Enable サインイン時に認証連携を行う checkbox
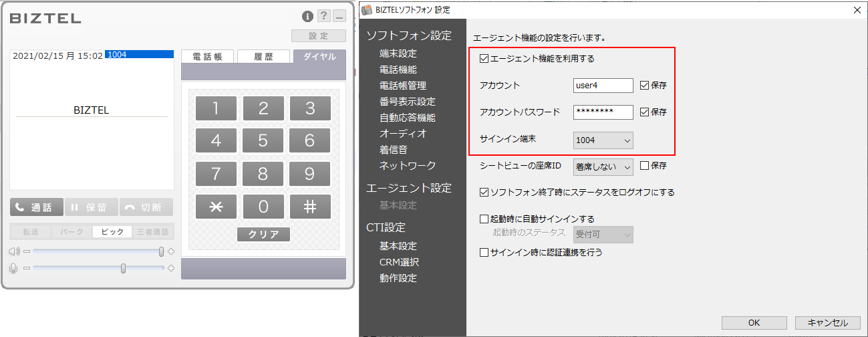The height and width of the screenshot is (337, 868). 484,253
